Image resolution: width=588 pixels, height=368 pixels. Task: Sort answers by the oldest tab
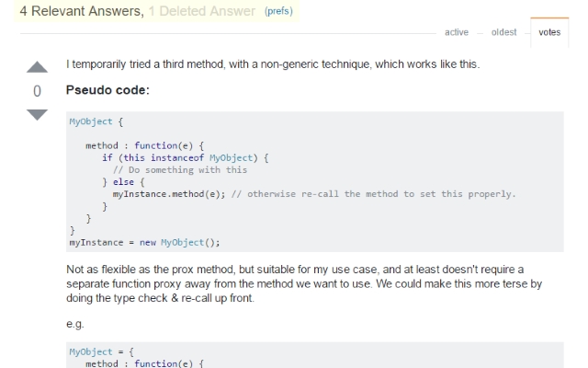(x=503, y=32)
